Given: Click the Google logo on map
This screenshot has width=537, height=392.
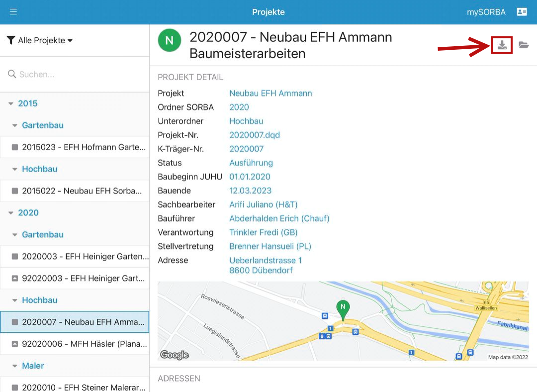Looking at the screenshot, I should 174,355.
